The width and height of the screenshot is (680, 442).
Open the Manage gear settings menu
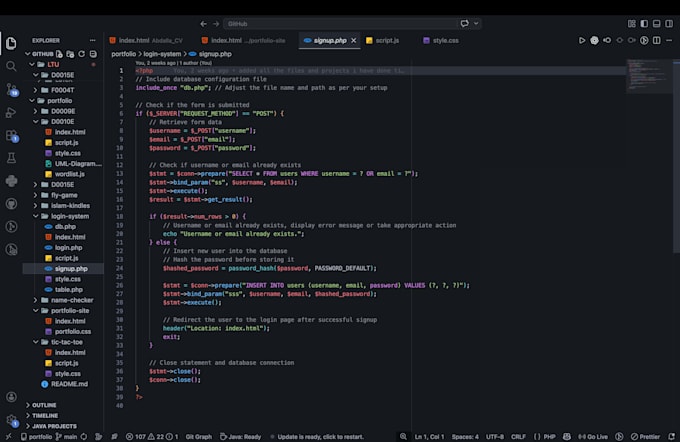(12, 420)
